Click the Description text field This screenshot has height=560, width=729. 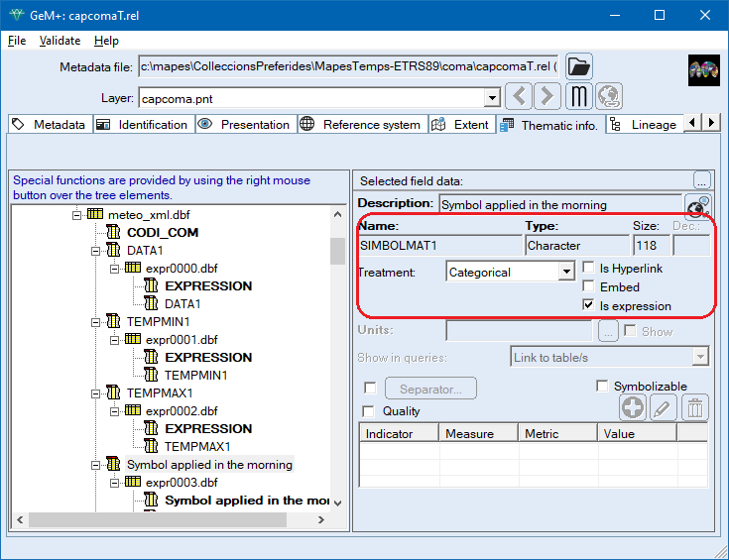(559, 205)
